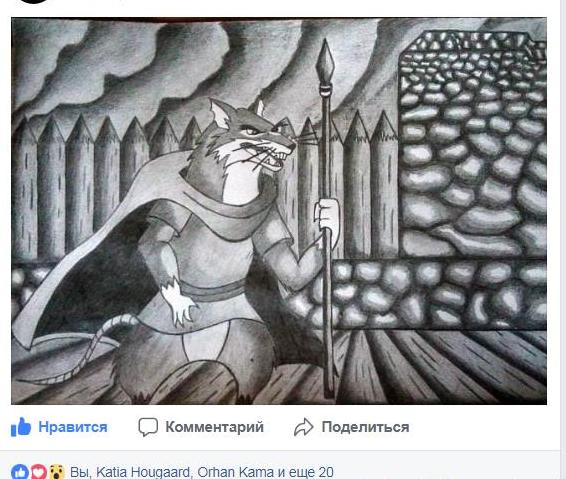Open the blue Like reaction badge
The height and width of the screenshot is (479, 566).
click(x=20, y=472)
